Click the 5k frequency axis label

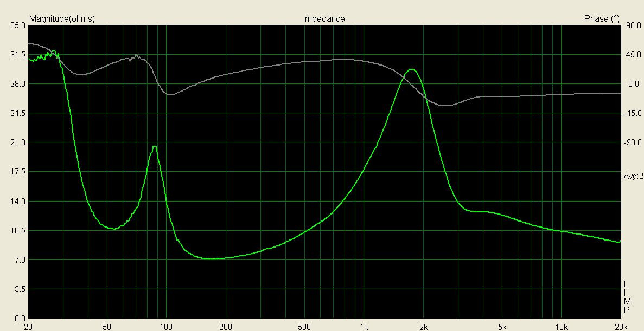pos(502,327)
